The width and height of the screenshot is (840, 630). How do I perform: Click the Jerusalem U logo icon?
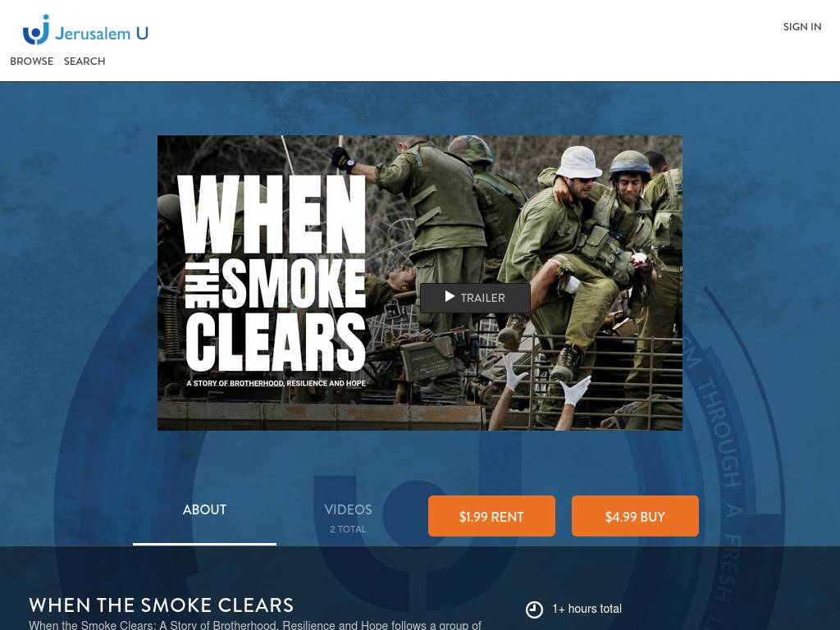[36, 30]
